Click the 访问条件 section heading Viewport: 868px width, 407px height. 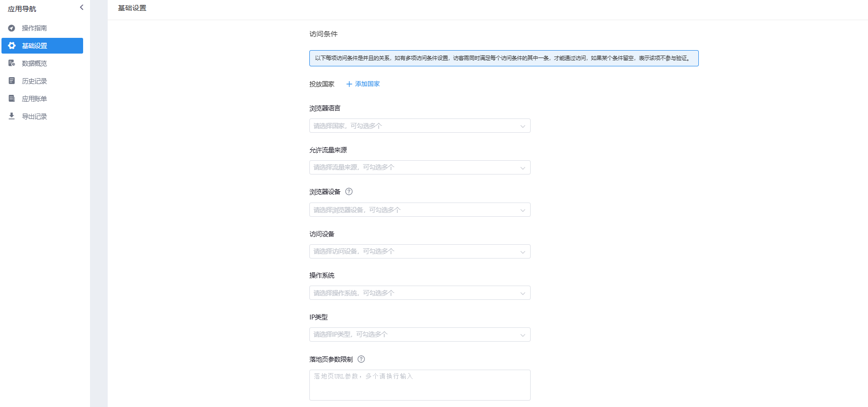pyautogui.click(x=324, y=34)
